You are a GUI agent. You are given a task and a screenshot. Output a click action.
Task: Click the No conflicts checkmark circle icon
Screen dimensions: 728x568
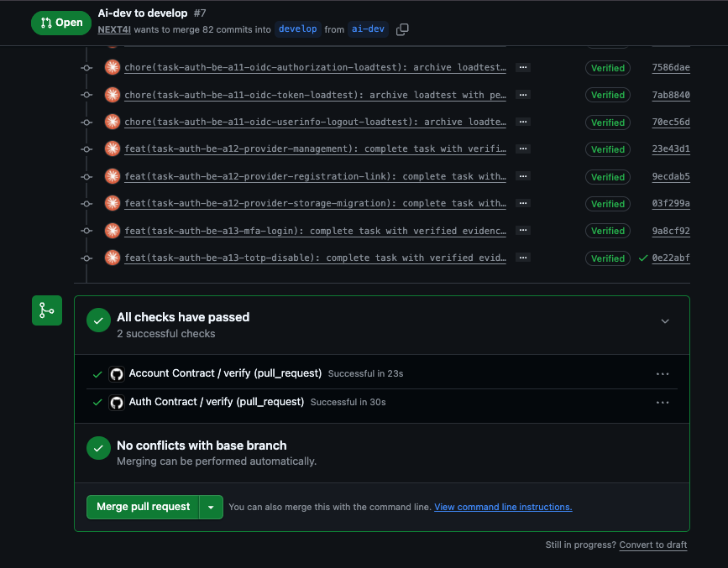(x=98, y=448)
